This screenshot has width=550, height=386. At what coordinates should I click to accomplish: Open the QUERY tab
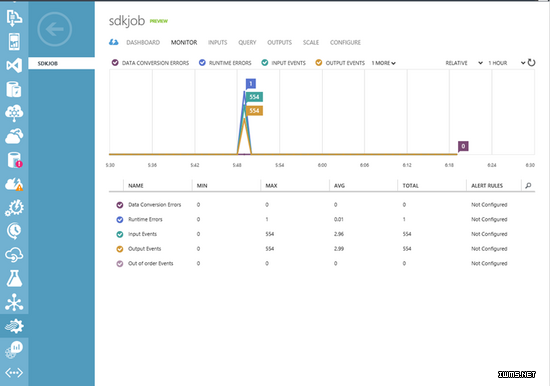(247, 42)
